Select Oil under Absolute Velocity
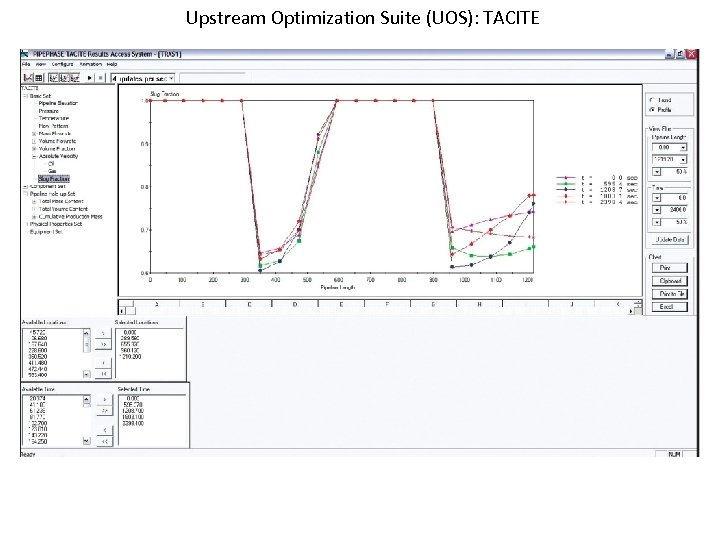 (51, 163)
